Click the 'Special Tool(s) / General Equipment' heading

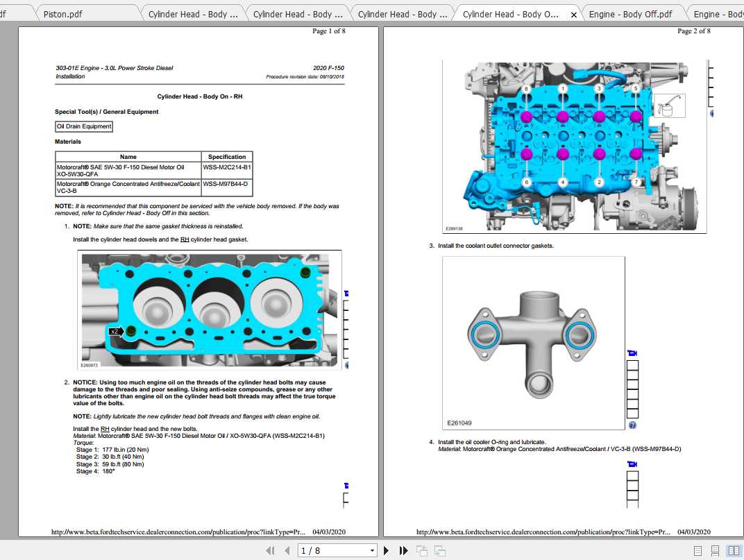click(107, 112)
